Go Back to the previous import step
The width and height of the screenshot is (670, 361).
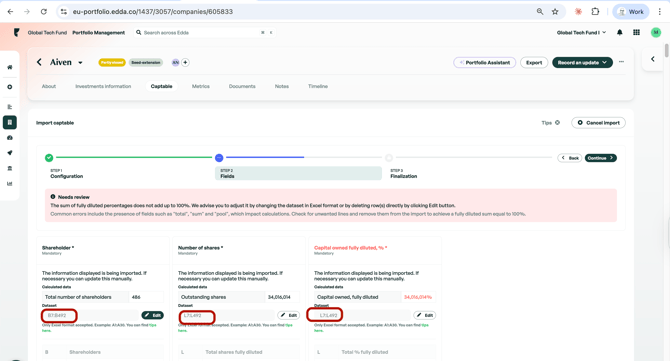tap(570, 158)
